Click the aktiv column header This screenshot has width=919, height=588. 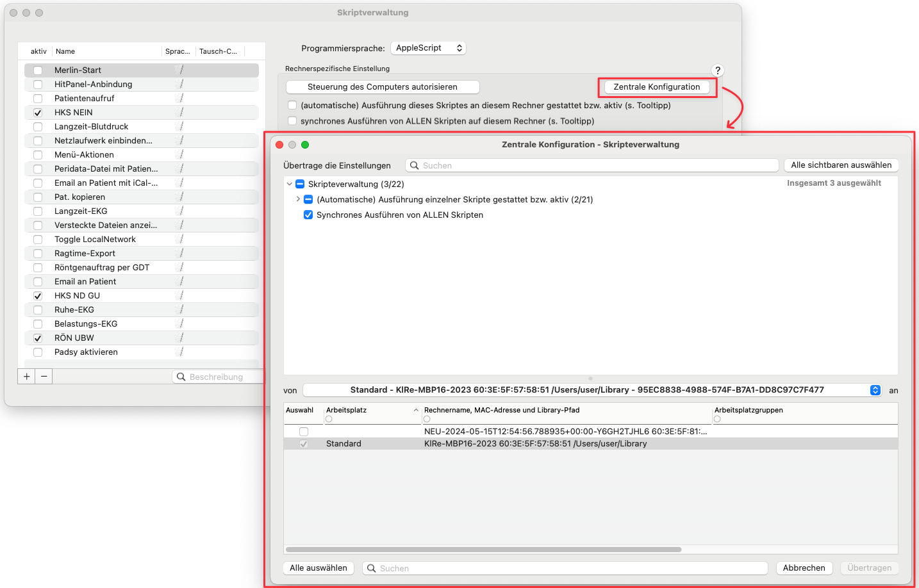[x=38, y=51]
